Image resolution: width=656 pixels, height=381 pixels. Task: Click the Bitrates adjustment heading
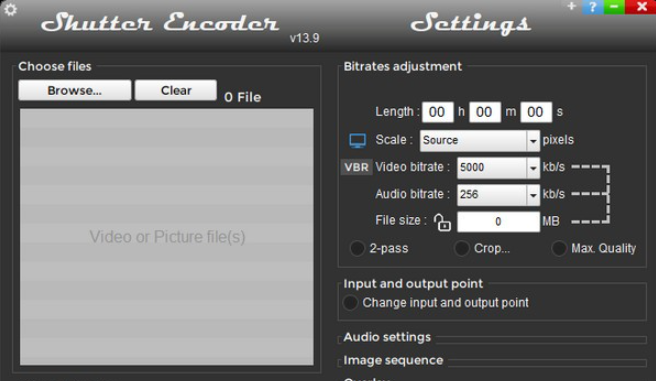click(x=402, y=66)
